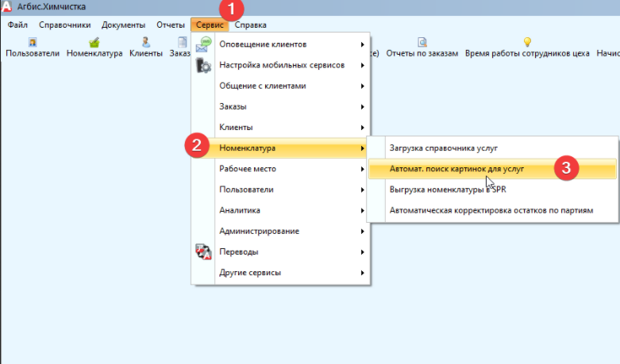Expand the Оповещение клиентов submenu
Screen dimensions: 620x364
coord(281,44)
